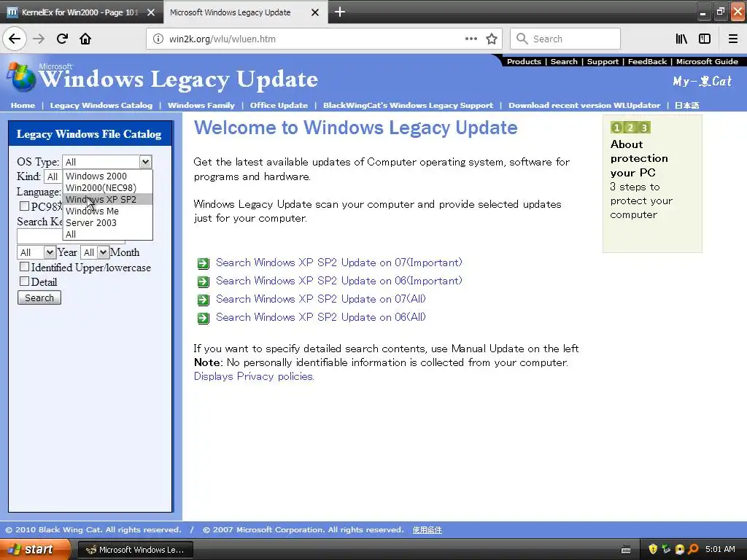The image size is (747, 560).
Task: Open Search Windows XP SP2 Update on 07(Important)
Action: [338, 262]
